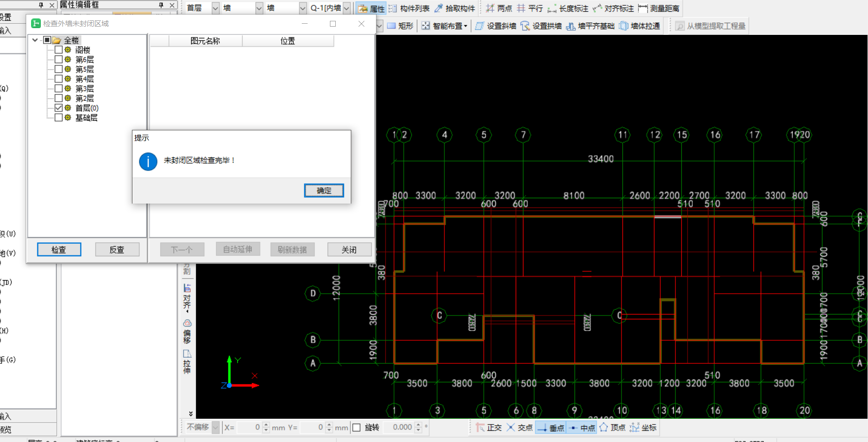Toggle 垂点 perpendicular snap
The image size is (868, 442).
coord(551,427)
